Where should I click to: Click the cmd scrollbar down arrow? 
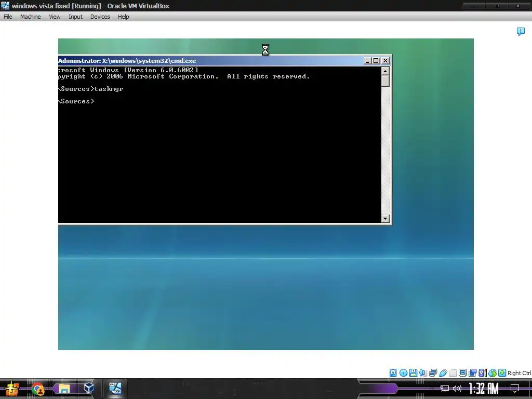click(385, 219)
